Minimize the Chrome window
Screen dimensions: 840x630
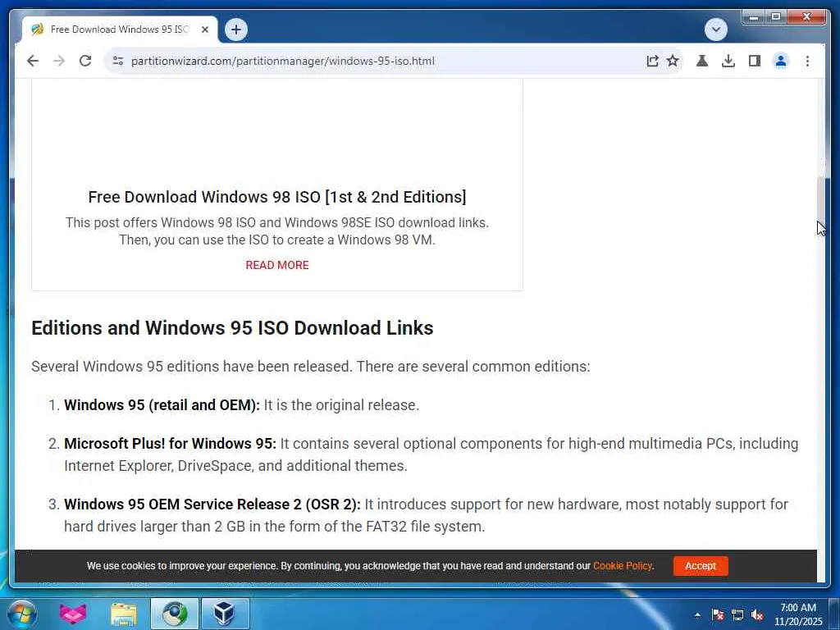tap(754, 17)
